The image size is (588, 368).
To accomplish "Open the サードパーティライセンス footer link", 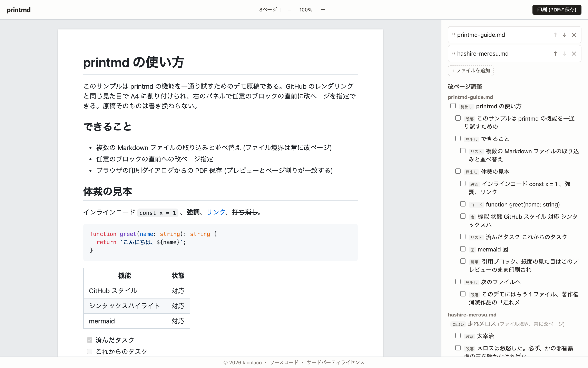I will (x=336, y=362).
